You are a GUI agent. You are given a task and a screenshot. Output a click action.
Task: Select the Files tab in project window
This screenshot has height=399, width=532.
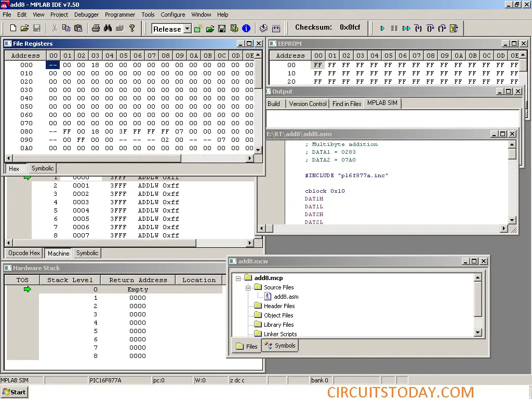pyautogui.click(x=247, y=347)
